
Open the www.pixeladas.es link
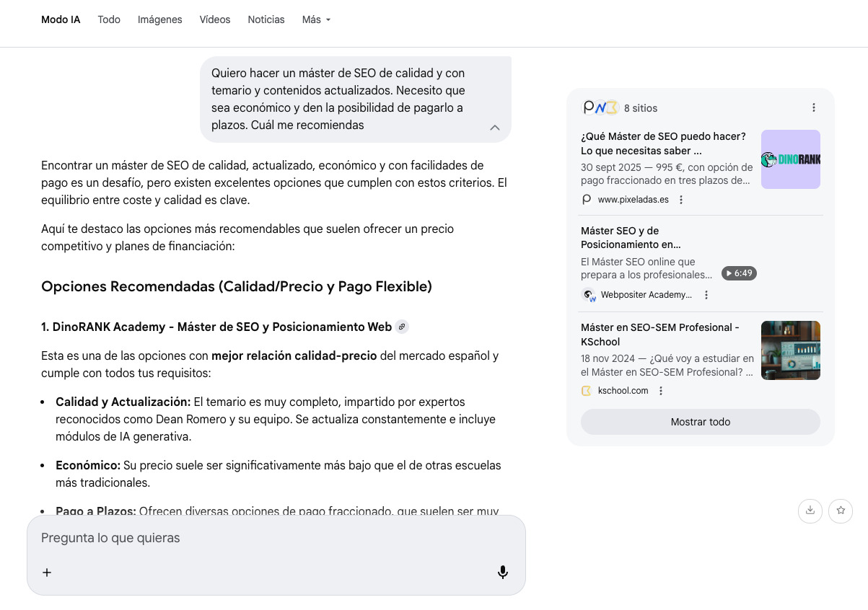point(633,199)
